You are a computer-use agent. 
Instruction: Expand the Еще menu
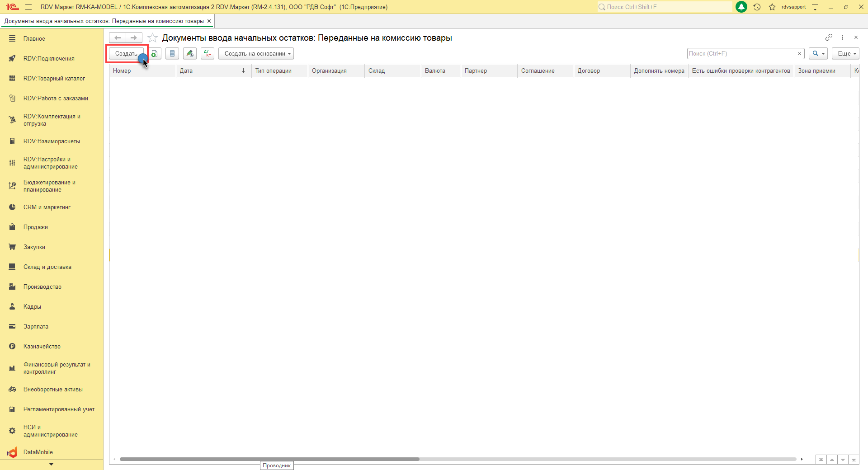[845, 53]
